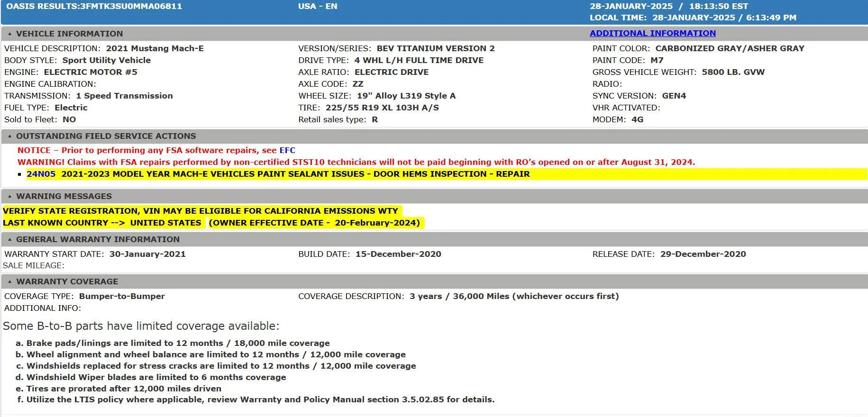Screen dimensions: 868x417
Task: Click the VHR ACTIVATED label
Action: 626,108
